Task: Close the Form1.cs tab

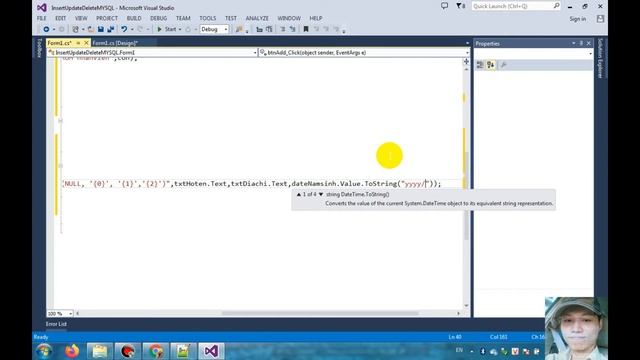Action: 86,43
